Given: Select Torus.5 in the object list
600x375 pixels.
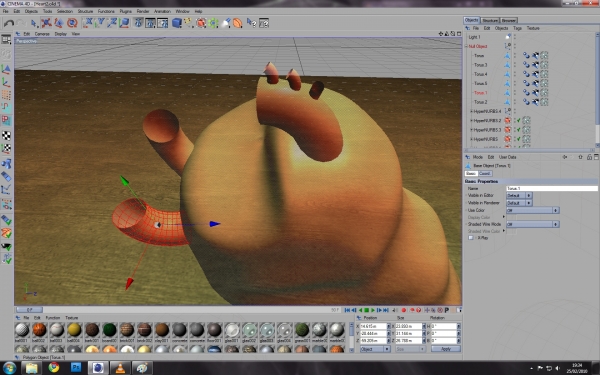Looking at the screenshot, I should pos(481,83).
